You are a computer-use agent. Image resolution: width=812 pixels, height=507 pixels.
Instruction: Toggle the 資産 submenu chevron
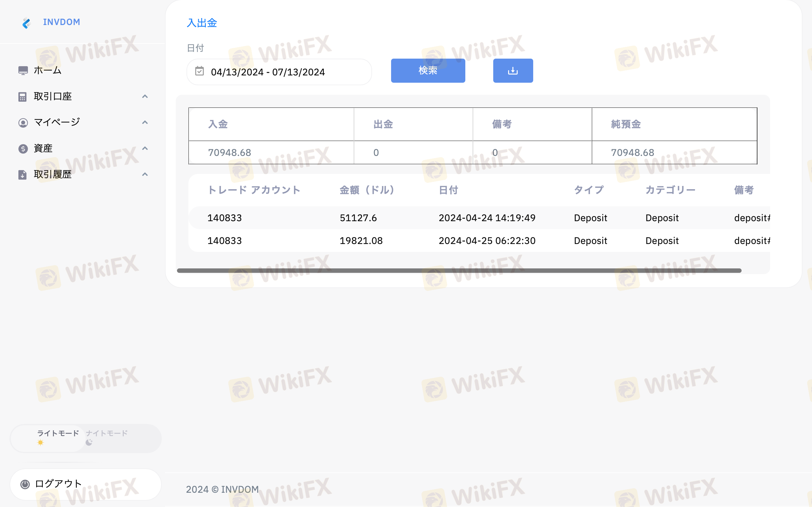tap(145, 148)
